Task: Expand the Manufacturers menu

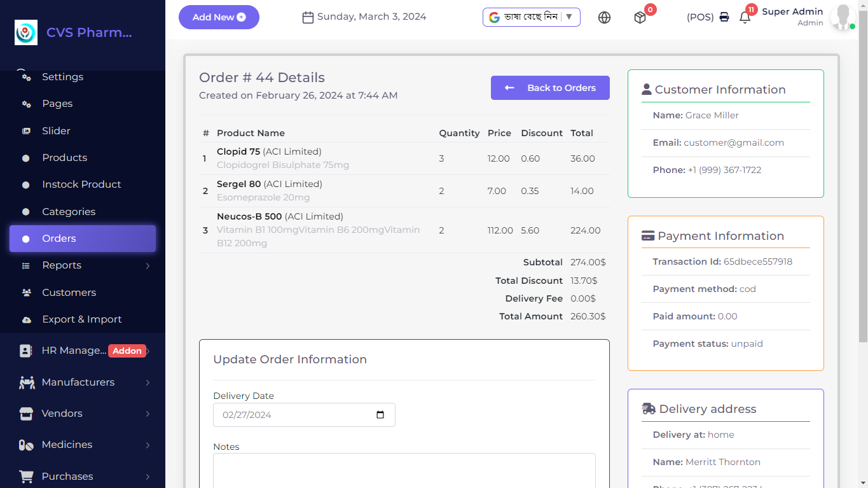Action: click(x=83, y=382)
